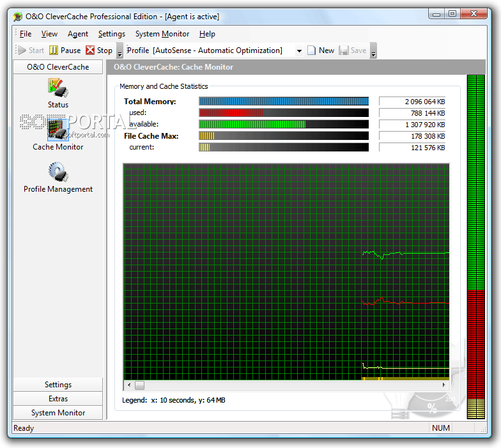Click the Ready status bar text

[x=24, y=428]
